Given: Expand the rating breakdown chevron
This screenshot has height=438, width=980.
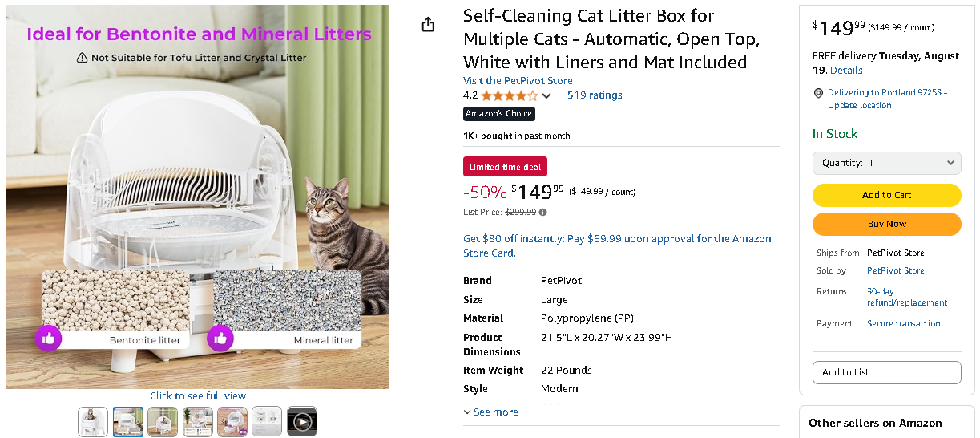Looking at the screenshot, I should click(x=546, y=96).
